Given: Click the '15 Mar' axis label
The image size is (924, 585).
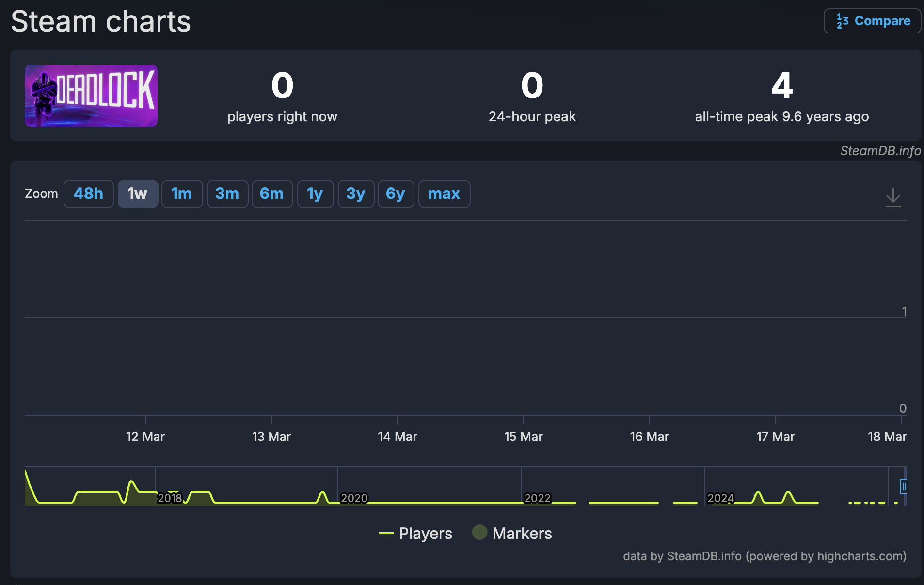Looking at the screenshot, I should (x=524, y=437).
